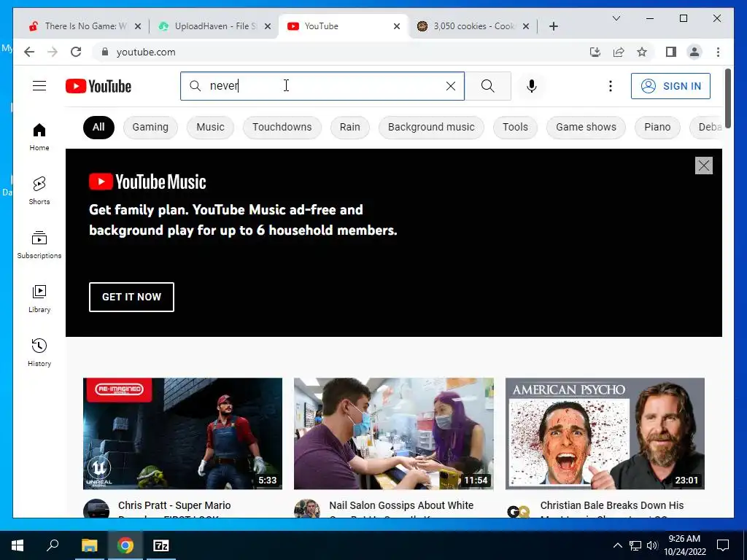Select the Piano filter chip
This screenshot has width=747, height=560.
coord(657,127)
